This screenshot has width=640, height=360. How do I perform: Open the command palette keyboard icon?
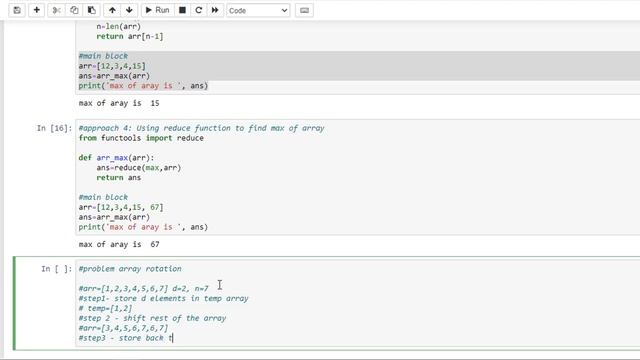pos(304,10)
